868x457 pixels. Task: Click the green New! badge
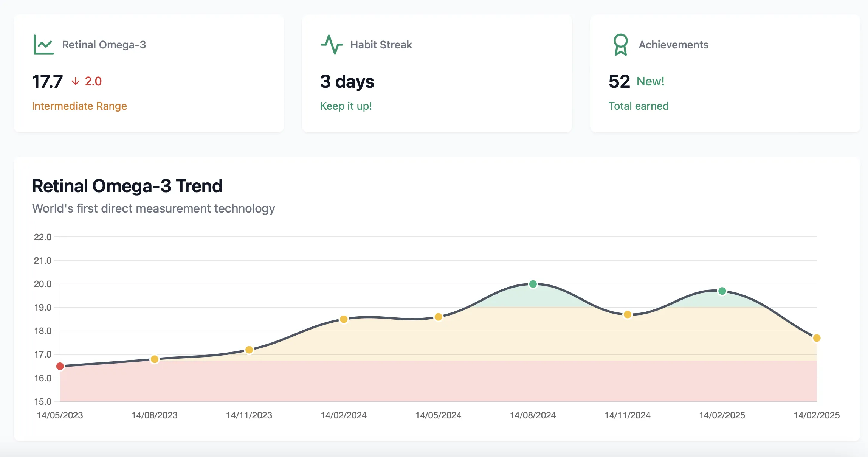pos(650,81)
